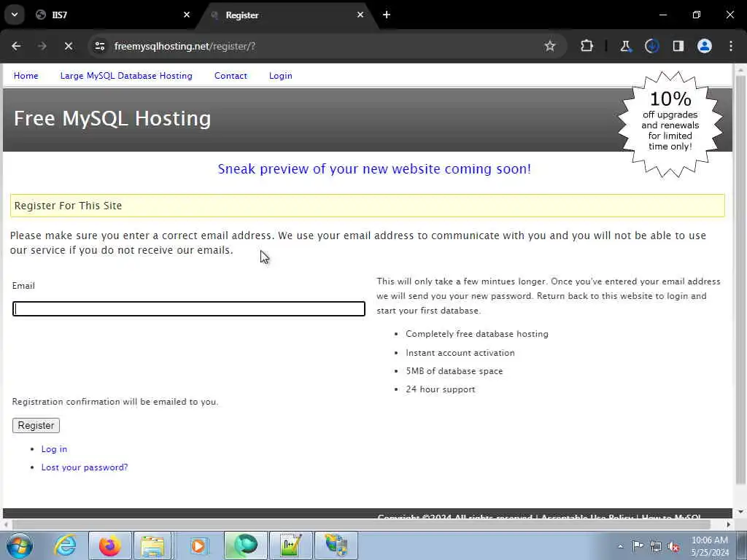Open Notepad++ from taskbar

[x=290, y=545]
